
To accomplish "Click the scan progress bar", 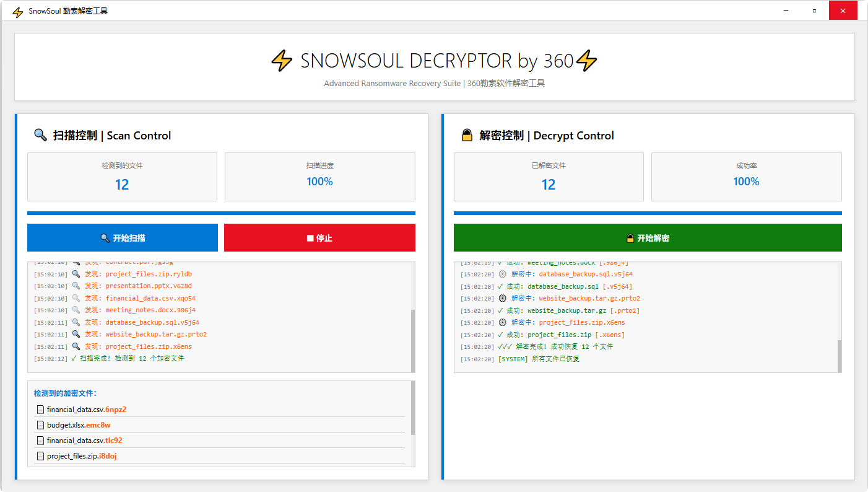I will pyautogui.click(x=221, y=213).
